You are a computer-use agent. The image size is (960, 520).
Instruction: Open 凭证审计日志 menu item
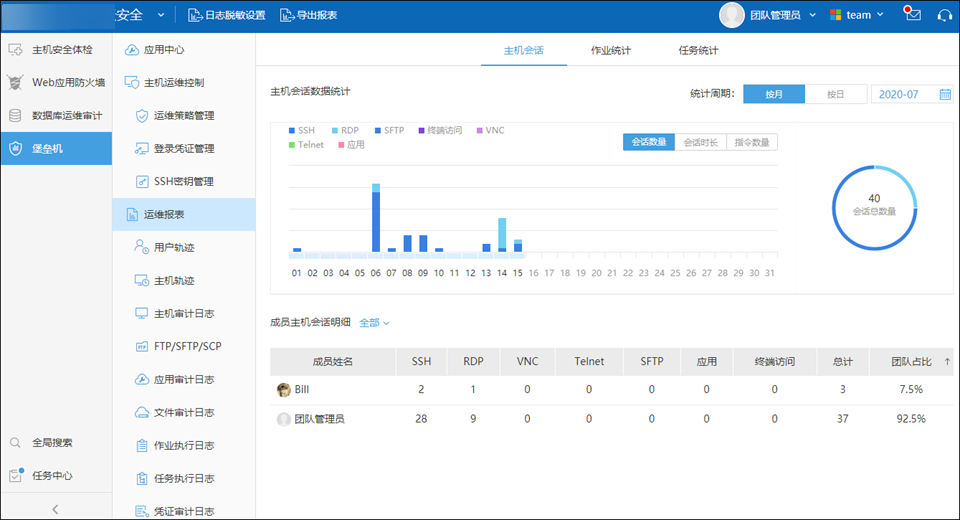[x=184, y=511]
